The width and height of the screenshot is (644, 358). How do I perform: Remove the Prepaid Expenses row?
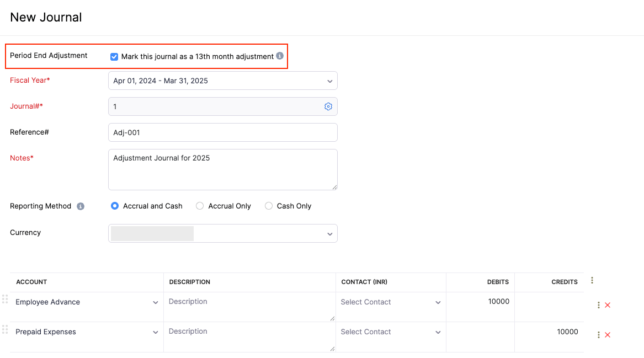608,335
